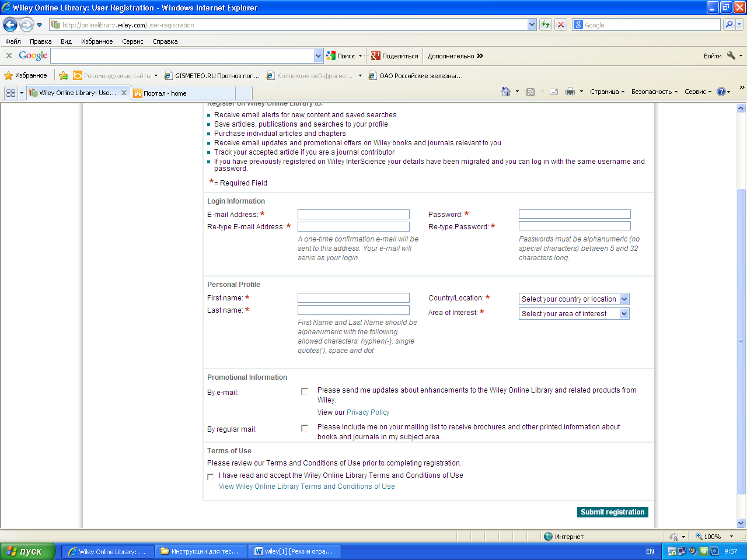The image size is (747, 560).
Task: Open the Инструкции для тес folder taskbar item
Action: 201,551
